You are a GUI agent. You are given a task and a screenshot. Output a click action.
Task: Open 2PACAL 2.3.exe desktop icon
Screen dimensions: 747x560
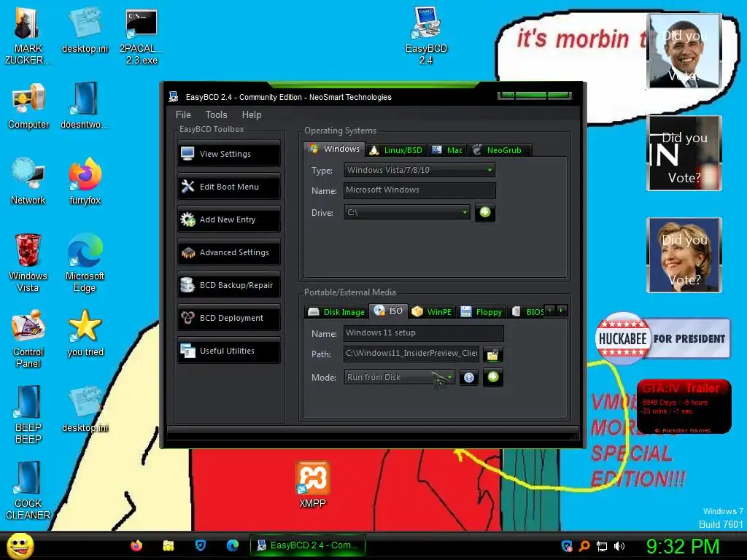(142, 36)
